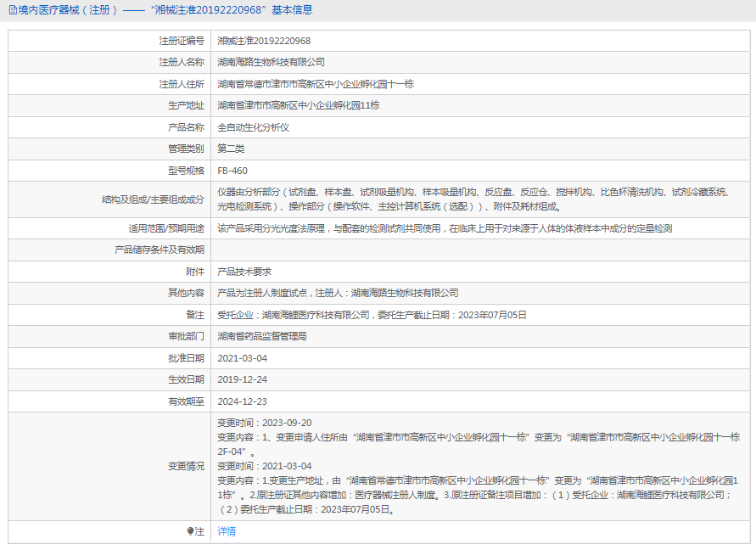Click registrant name in the 注册人名称 row
Viewport: 756px width, 550px height.
point(271,62)
